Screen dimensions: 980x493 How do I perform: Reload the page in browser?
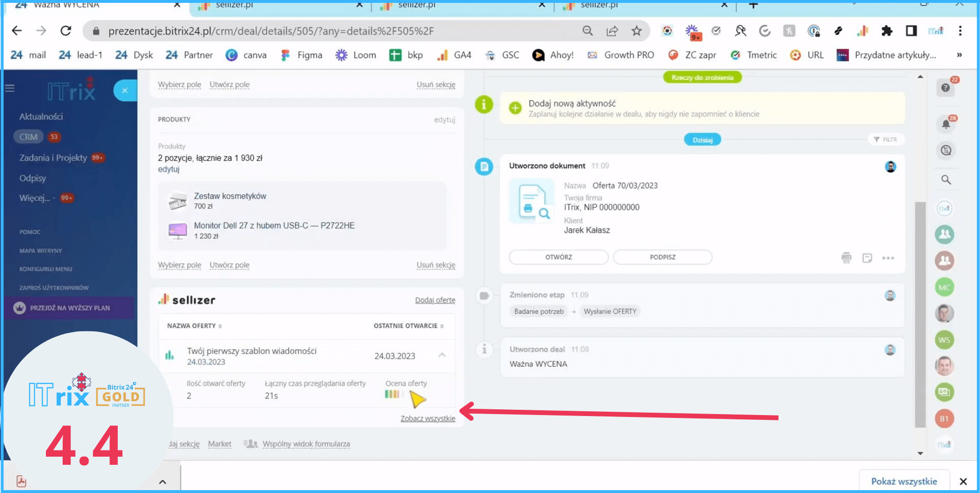coord(66,31)
